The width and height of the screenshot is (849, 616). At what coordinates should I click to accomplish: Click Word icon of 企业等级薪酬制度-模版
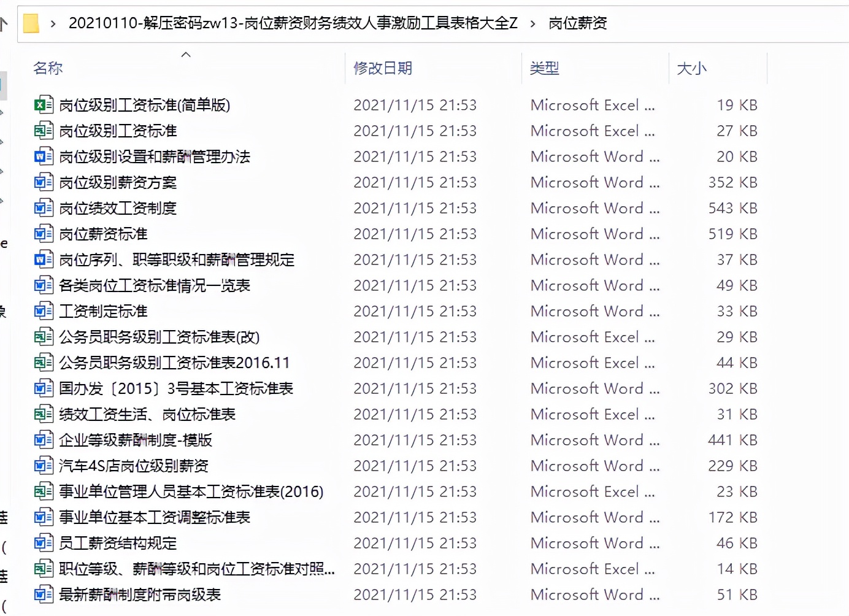click(44, 440)
